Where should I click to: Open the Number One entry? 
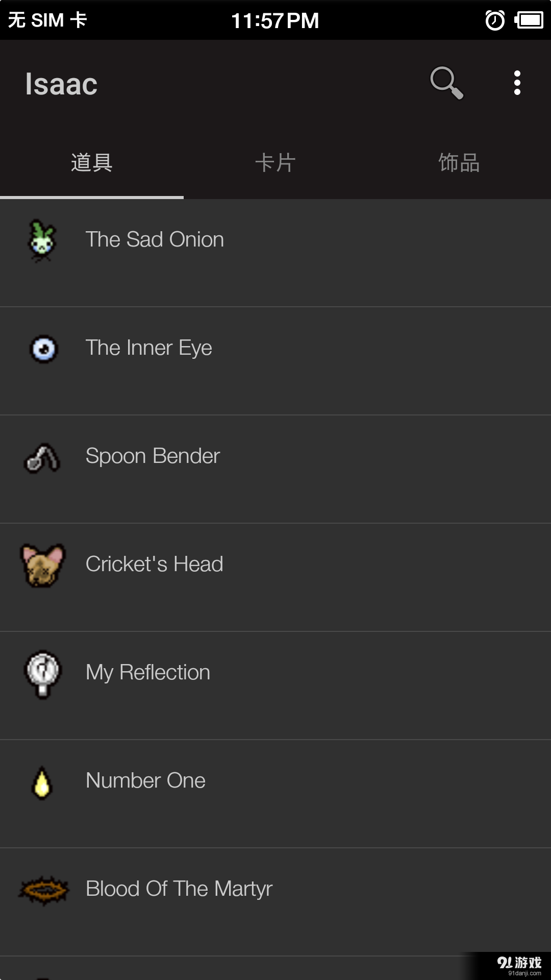coord(145,781)
